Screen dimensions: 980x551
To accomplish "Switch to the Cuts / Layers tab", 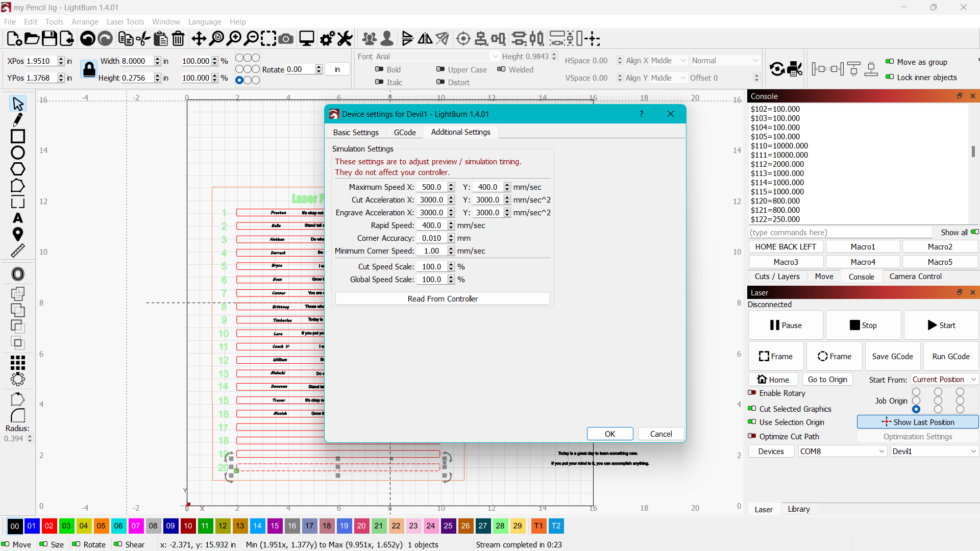I will [777, 277].
